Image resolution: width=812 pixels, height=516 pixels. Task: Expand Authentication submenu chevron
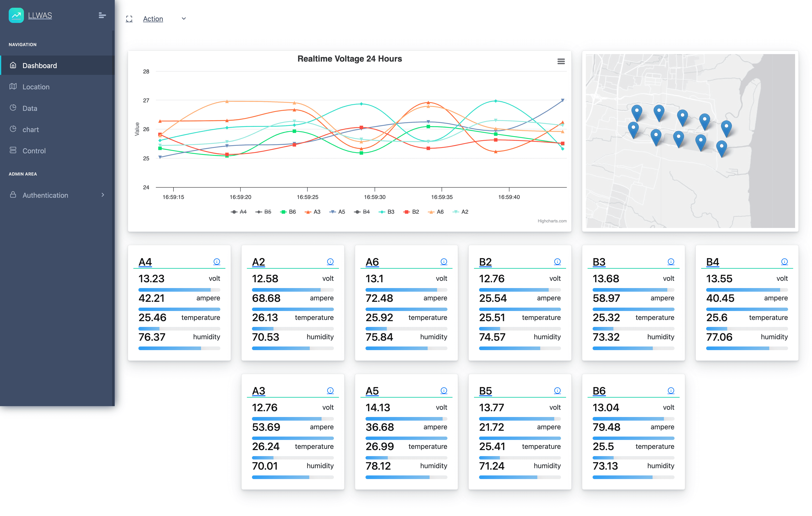click(103, 195)
